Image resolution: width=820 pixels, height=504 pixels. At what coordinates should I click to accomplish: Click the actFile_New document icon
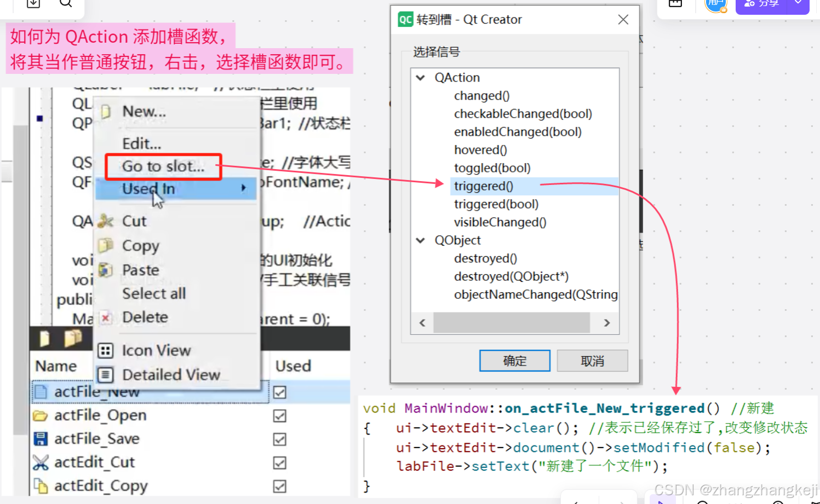[x=41, y=392]
